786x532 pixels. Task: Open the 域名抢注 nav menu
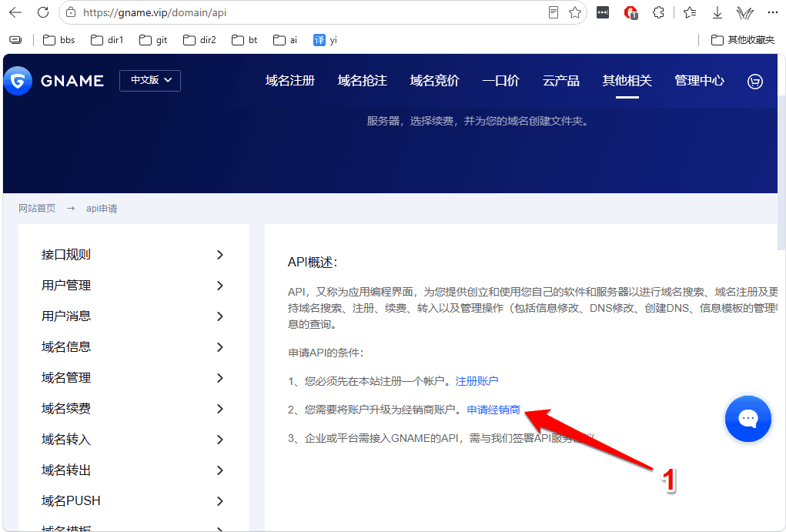click(x=363, y=80)
